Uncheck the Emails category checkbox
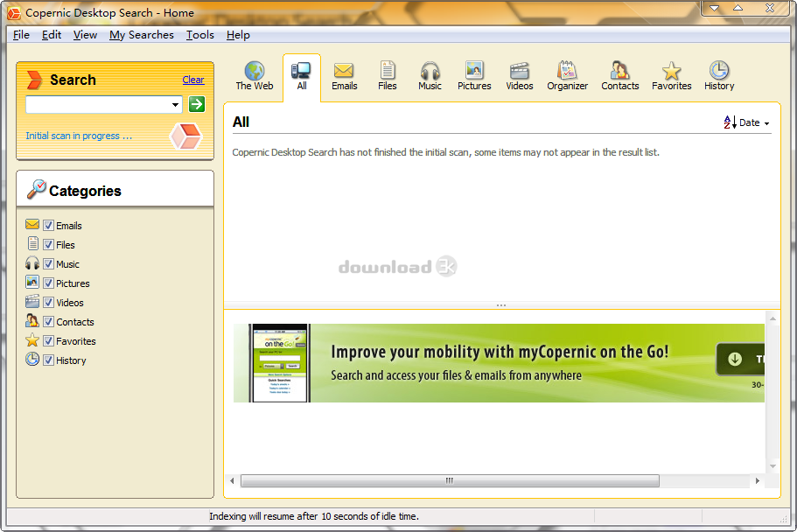 49,226
